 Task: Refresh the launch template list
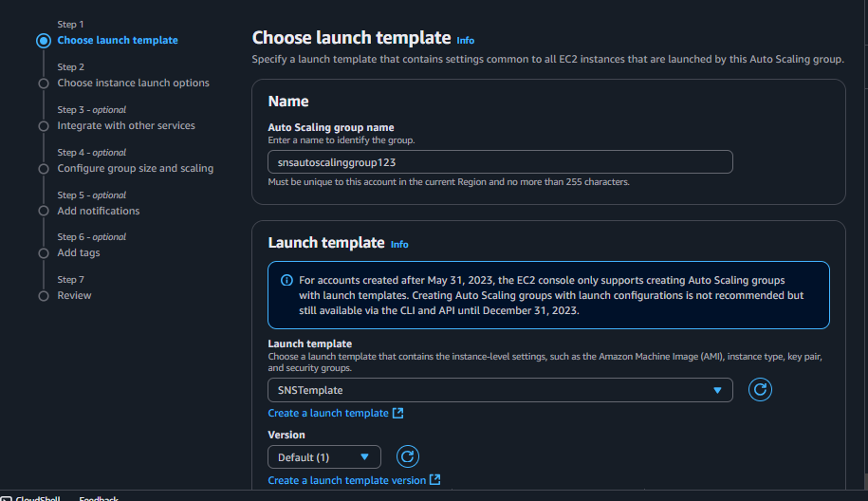(760, 390)
